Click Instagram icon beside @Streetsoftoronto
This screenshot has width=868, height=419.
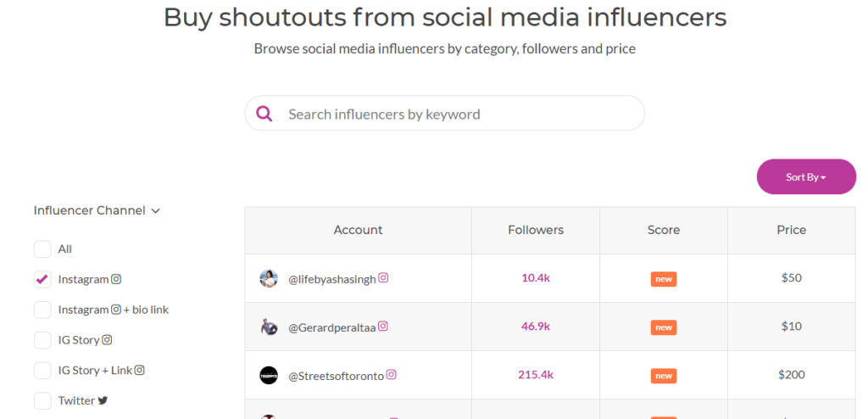click(392, 374)
